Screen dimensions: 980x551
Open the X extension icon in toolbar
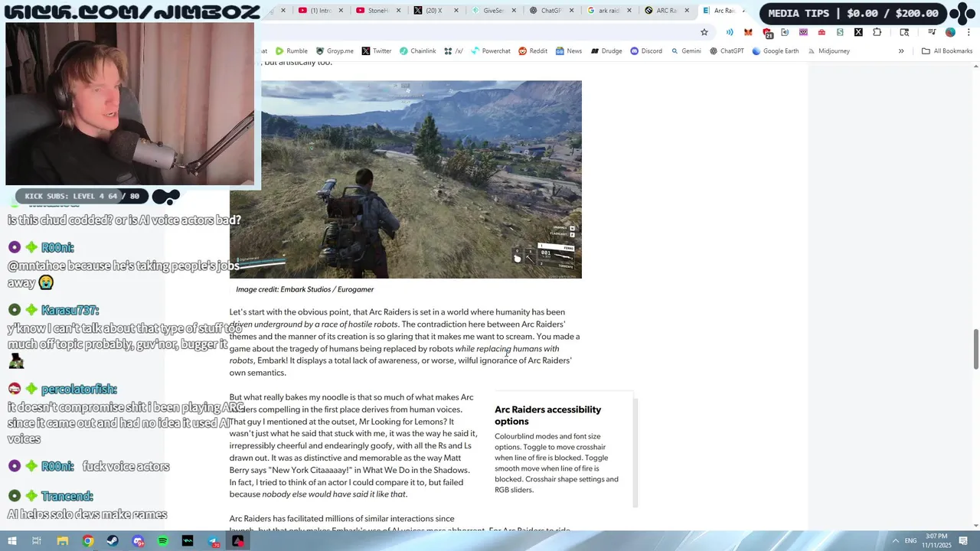tap(858, 32)
